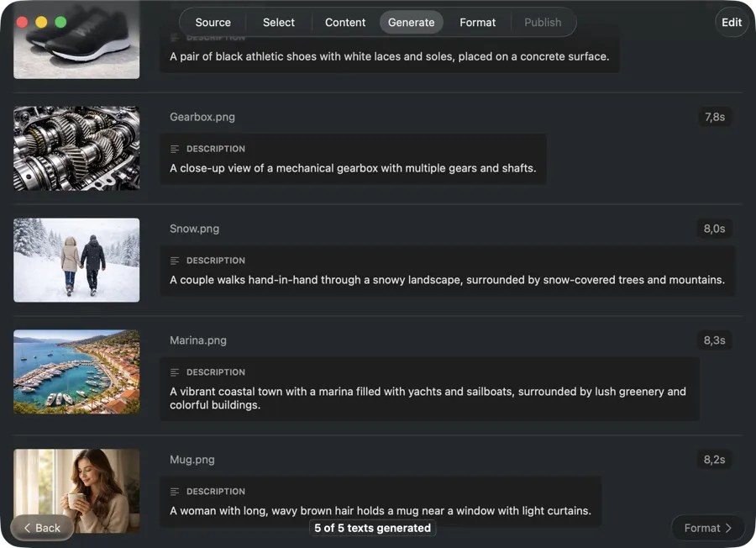Open the Select step
The height and width of the screenshot is (548, 756).
click(278, 22)
